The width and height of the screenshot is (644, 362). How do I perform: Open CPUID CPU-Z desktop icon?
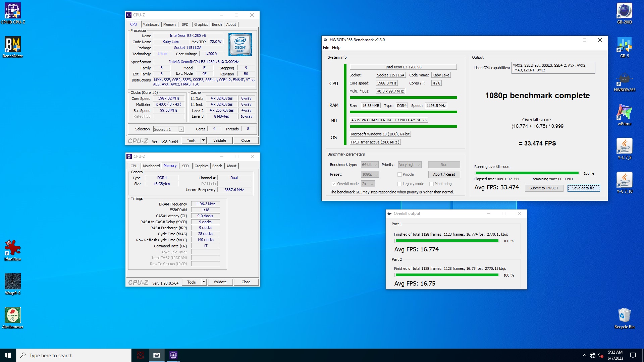(x=13, y=13)
